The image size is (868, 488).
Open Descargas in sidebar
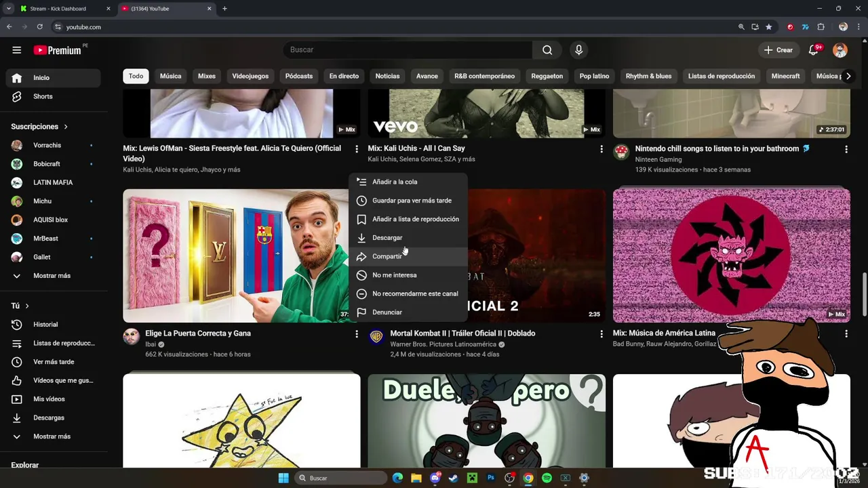53,418
